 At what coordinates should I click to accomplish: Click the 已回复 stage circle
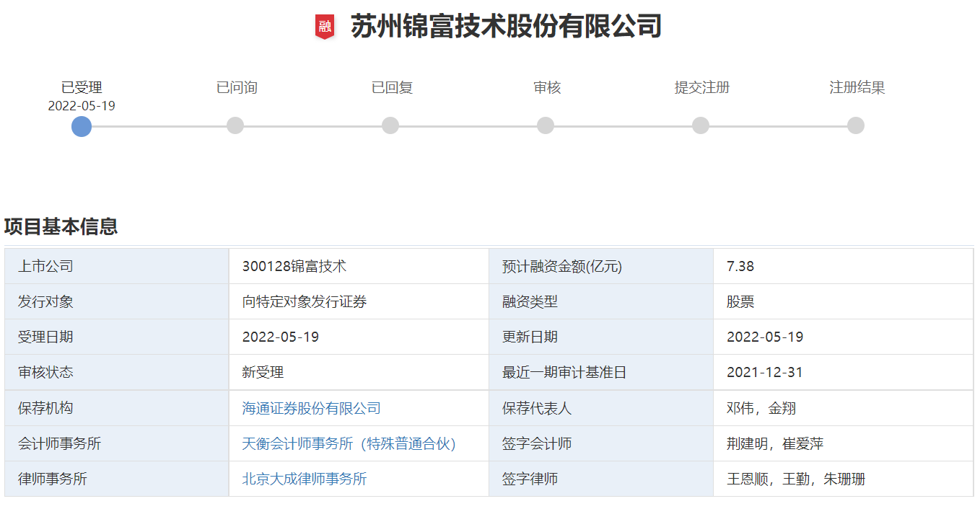[x=390, y=125]
